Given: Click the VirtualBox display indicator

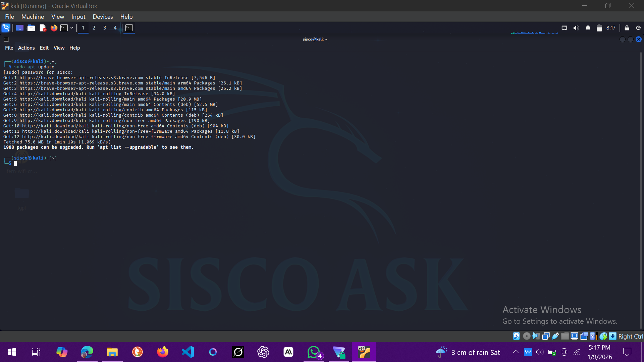Looking at the screenshot, I should 574,336.
